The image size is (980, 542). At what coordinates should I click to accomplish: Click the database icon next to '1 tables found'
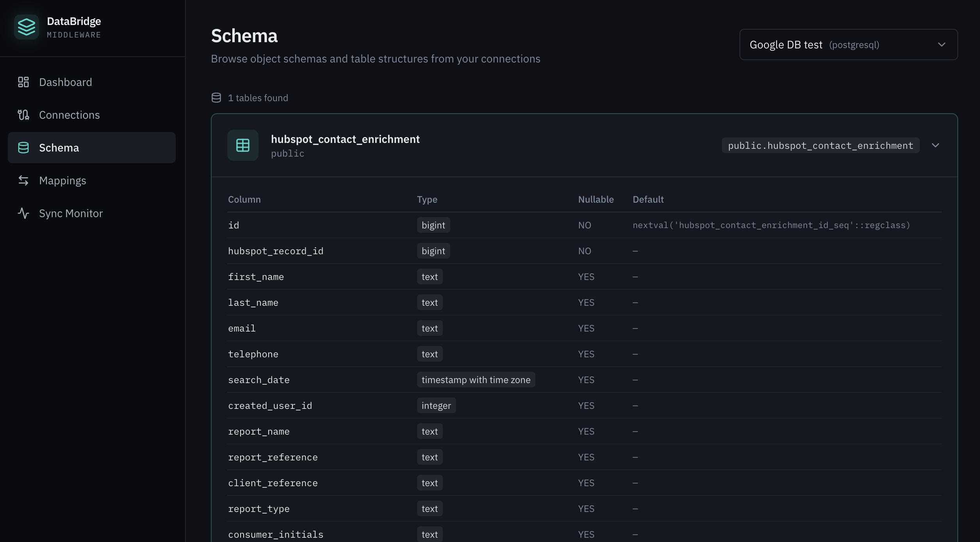[216, 97]
